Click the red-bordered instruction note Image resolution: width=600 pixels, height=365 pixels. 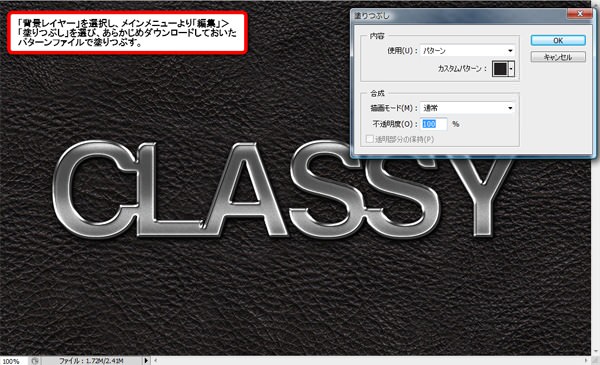click(x=127, y=33)
